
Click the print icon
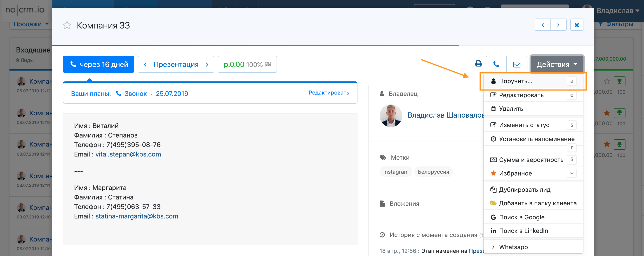(x=478, y=64)
